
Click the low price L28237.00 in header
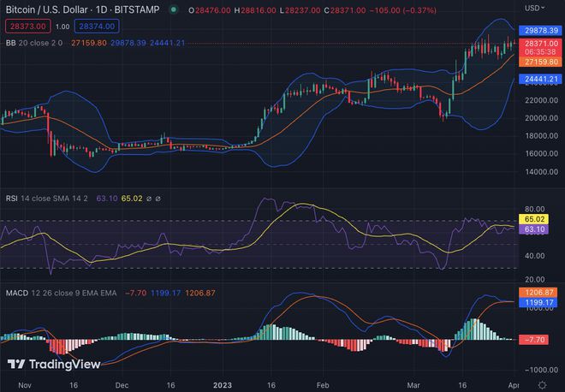point(300,10)
